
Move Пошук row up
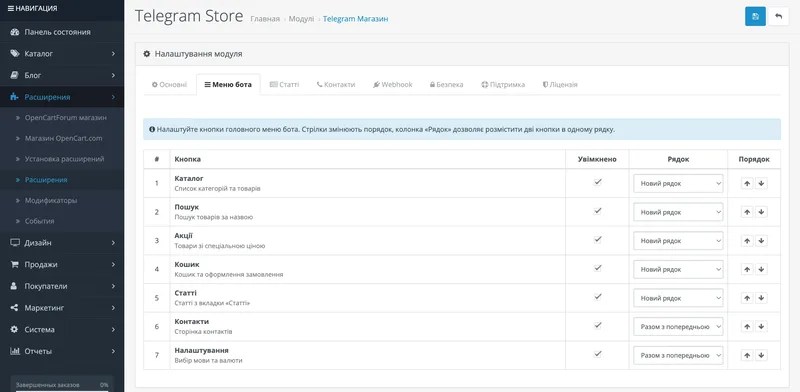[747, 212]
